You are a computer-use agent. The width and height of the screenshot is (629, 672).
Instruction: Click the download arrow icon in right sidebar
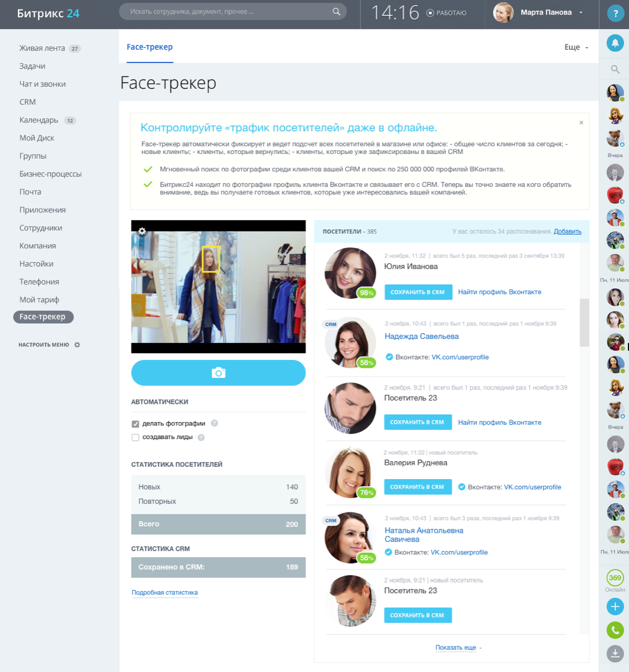[615, 653]
